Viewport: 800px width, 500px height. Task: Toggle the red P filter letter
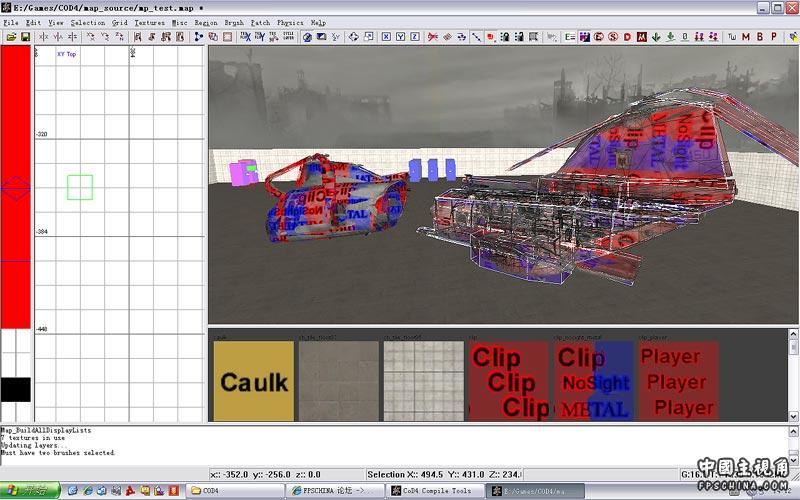pyautogui.click(x=774, y=37)
